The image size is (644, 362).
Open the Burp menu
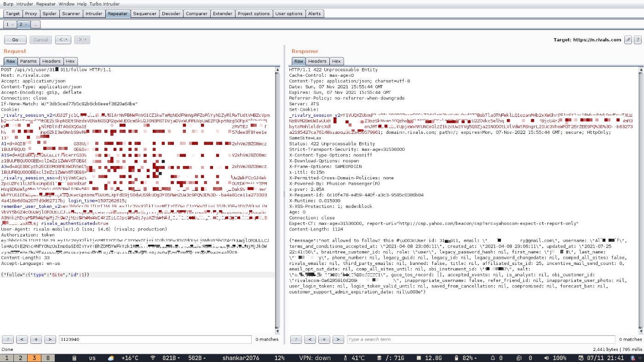click(x=8, y=4)
